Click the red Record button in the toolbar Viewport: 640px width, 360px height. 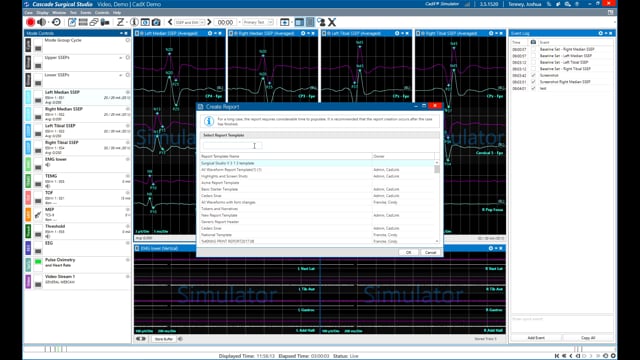pyautogui.click(x=30, y=22)
